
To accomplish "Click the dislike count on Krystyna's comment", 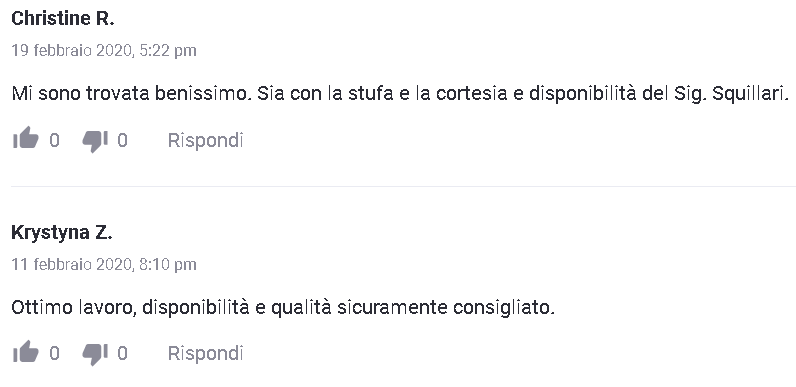I will pos(122,353).
